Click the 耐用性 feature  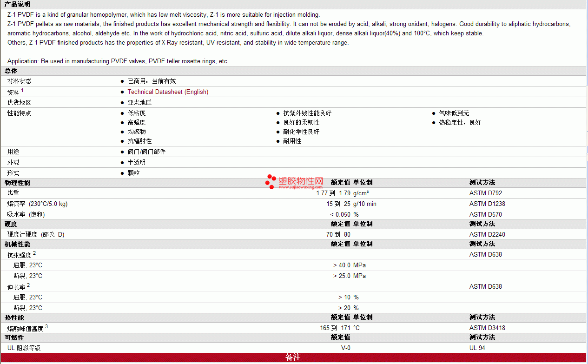click(292, 141)
